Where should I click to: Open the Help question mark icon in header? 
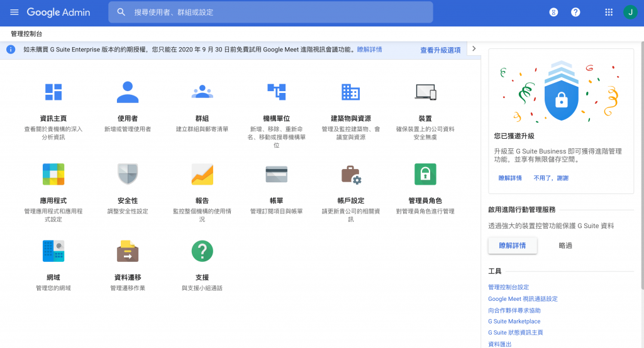[575, 13]
